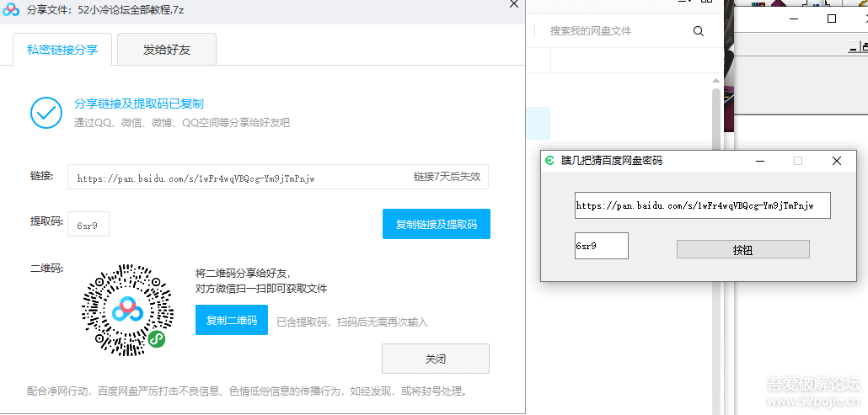The height and width of the screenshot is (415, 868).
Task: Minimize the 瞎几把猜百度网盘密码 window
Action: pos(760,161)
